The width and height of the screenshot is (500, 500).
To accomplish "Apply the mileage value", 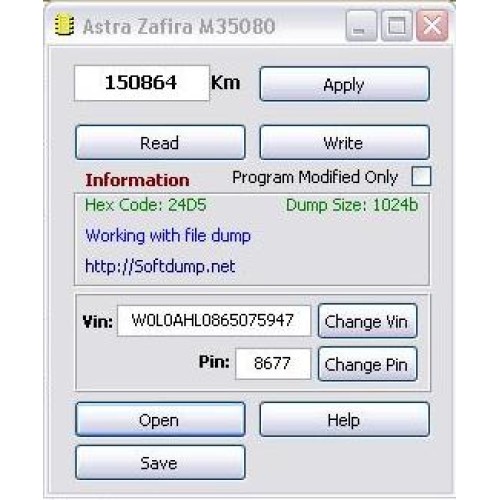I will pos(344,84).
